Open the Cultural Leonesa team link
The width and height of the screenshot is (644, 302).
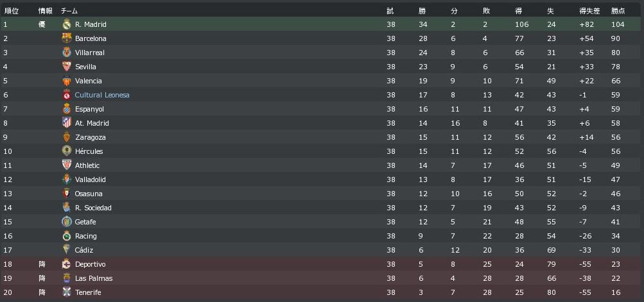click(x=102, y=95)
